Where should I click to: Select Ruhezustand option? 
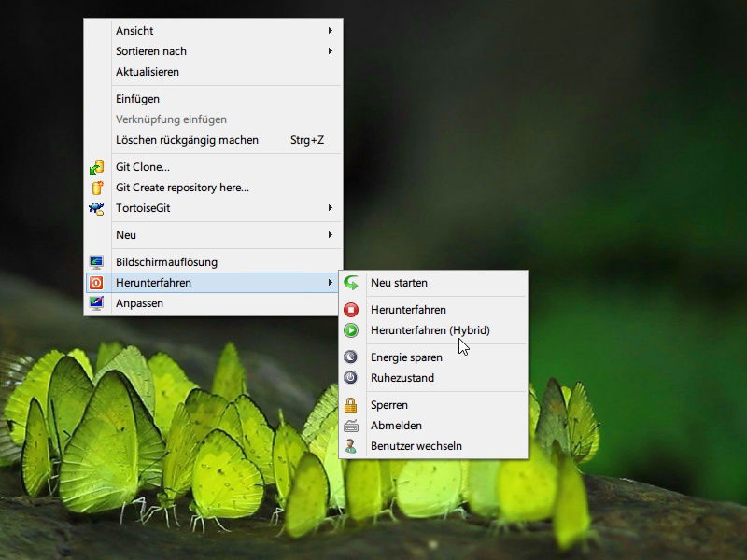coord(433,378)
